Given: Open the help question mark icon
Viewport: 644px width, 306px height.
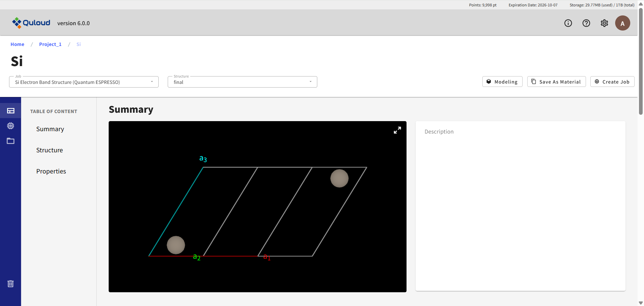Looking at the screenshot, I should pos(586,23).
